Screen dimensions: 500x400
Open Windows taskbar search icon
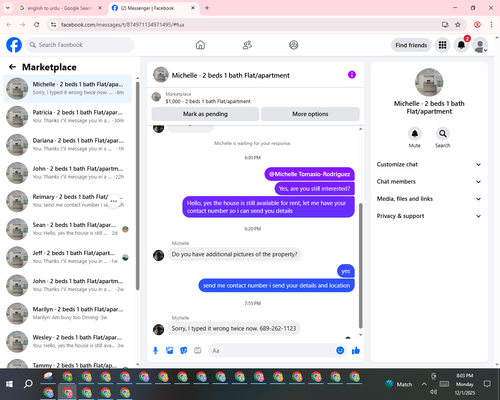point(28,384)
